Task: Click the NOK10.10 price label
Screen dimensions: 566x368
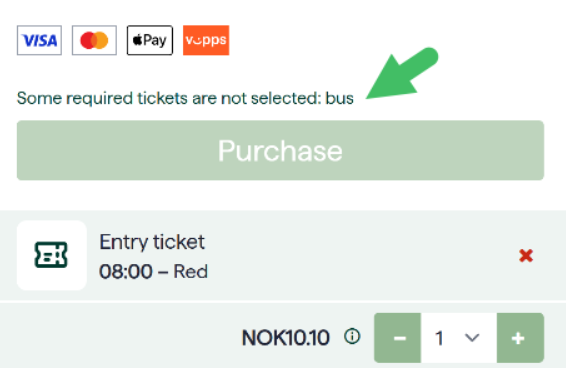Action: (286, 338)
